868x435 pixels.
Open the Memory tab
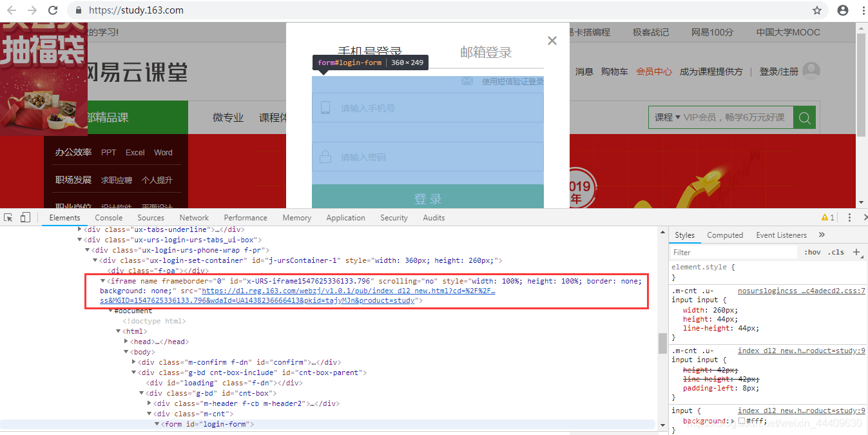(x=296, y=218)
